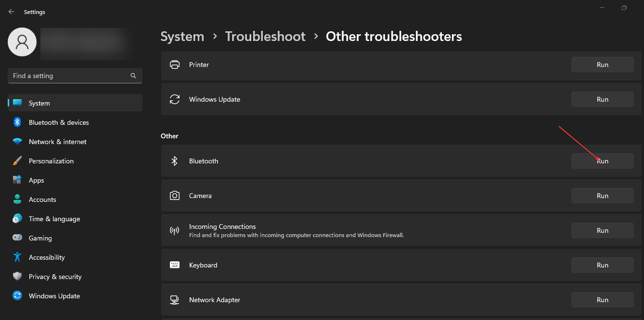The width and height of the screenshot is (644, 320).
Task: Open the user profile avatar
Action: pyautogui.click(x=22, y=42)
